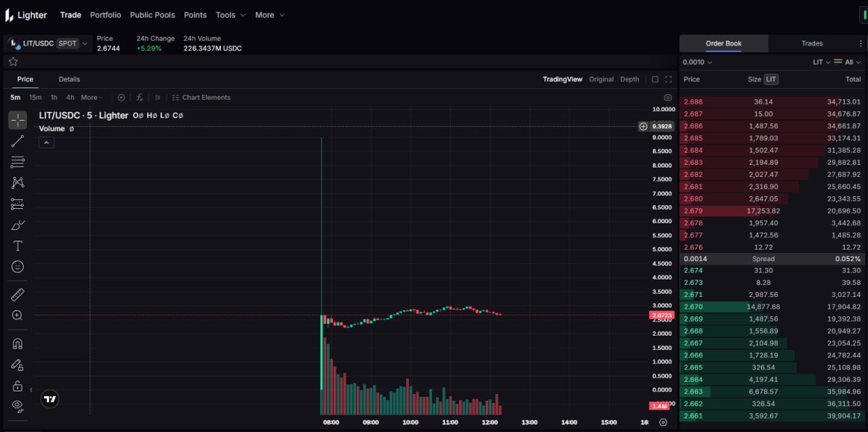Open the Fibonacci retracement tool
The image size is (868, 432).
tap(18, 162)
